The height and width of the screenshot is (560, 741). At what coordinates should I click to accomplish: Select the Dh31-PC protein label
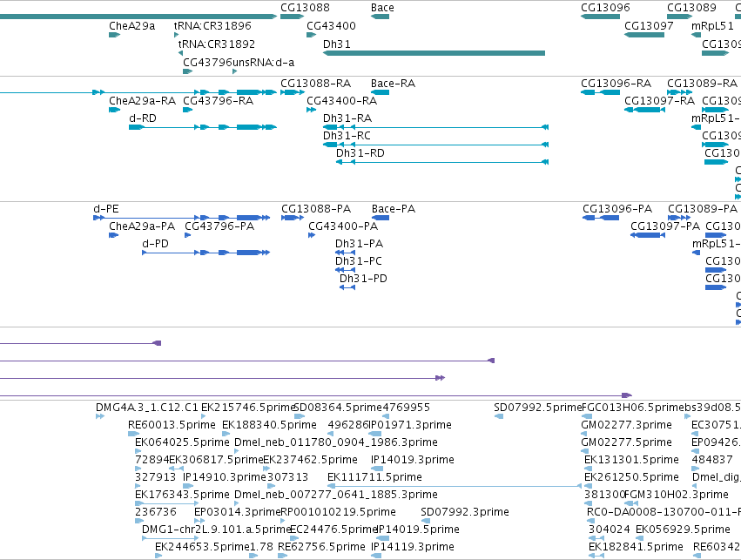359,262
